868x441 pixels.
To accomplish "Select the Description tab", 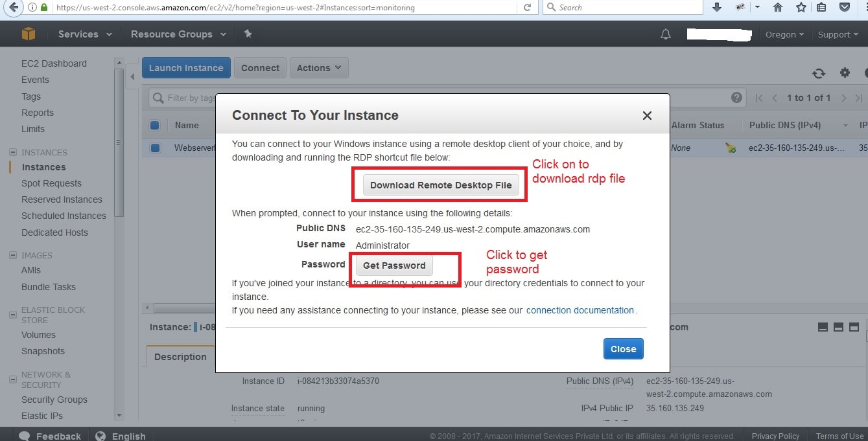I will (180, 357).
